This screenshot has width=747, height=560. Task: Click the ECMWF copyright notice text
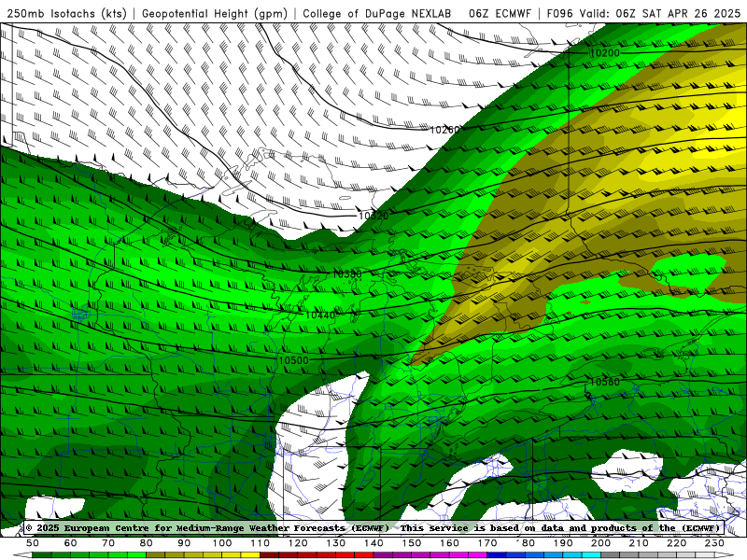click(373, 528)
